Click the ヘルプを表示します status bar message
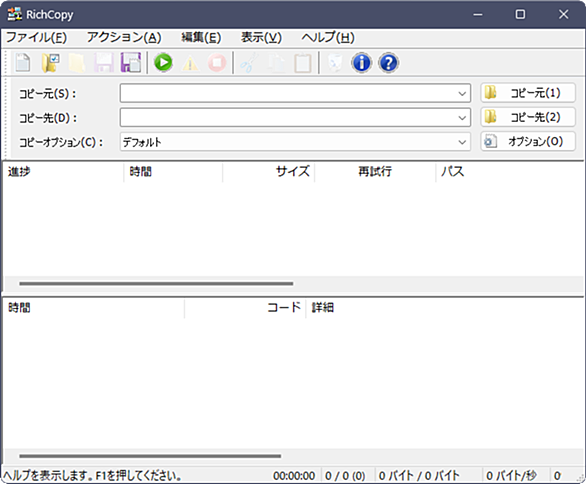Viewport: 586px width, 484px height. point(92,476)
